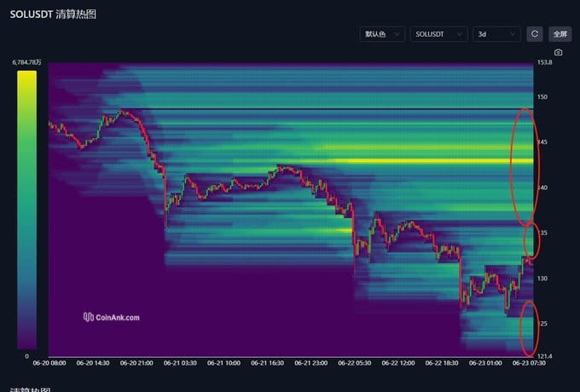Click the scale minimum 0 label
This screenshot has width=580, height=392.
27,356
